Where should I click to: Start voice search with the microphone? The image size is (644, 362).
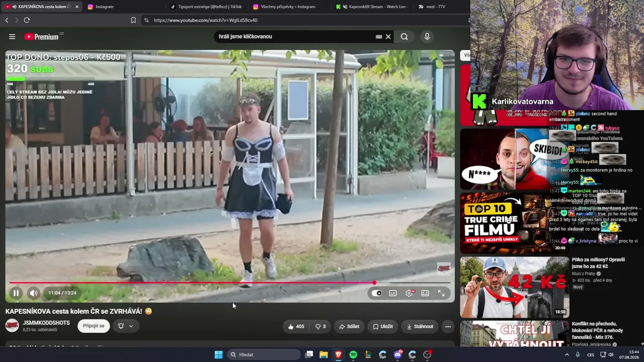[427, 37]
